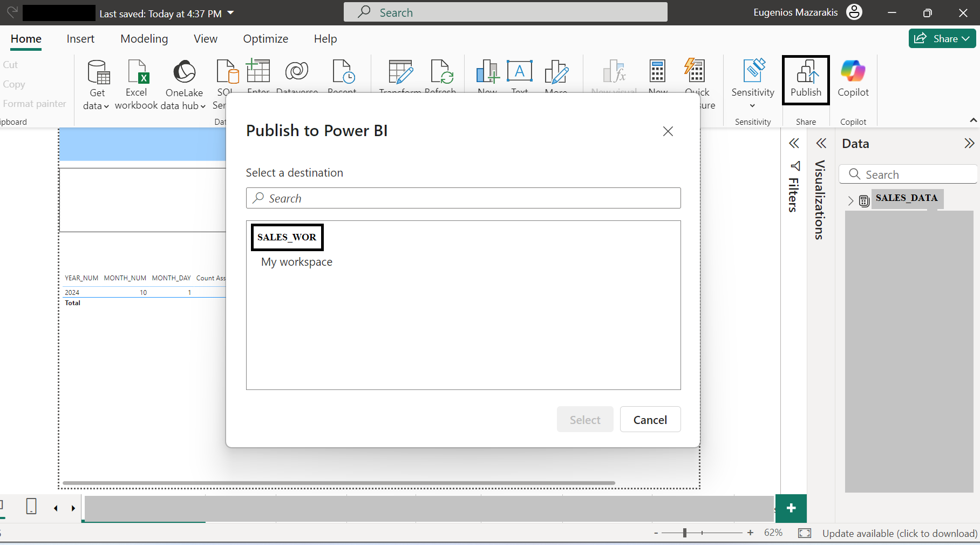Screen dimensions: 980x545
Task: Click the New measure calculator icon
Action: pyautogui.click(x=657, y=71)
